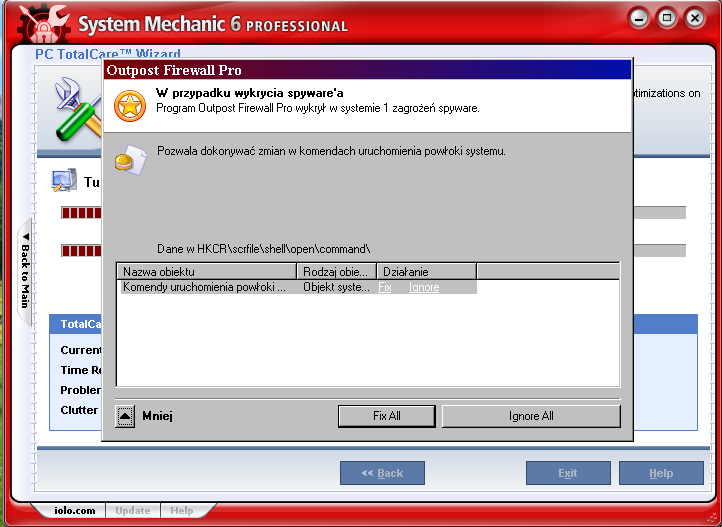Click Exit in the System Mechanic wizard
The image size is (722, 527).
click(x=568, y=473)
